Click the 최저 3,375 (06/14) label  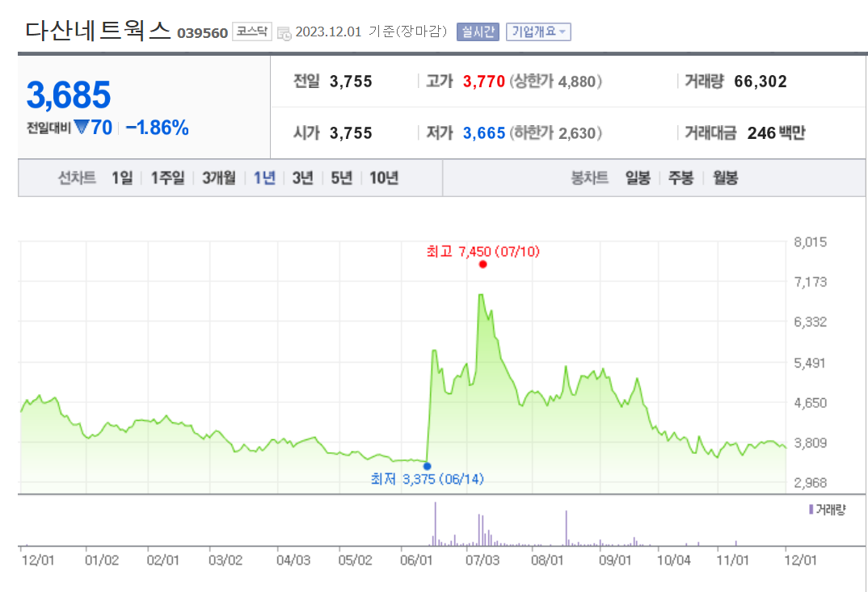(427, 479)
